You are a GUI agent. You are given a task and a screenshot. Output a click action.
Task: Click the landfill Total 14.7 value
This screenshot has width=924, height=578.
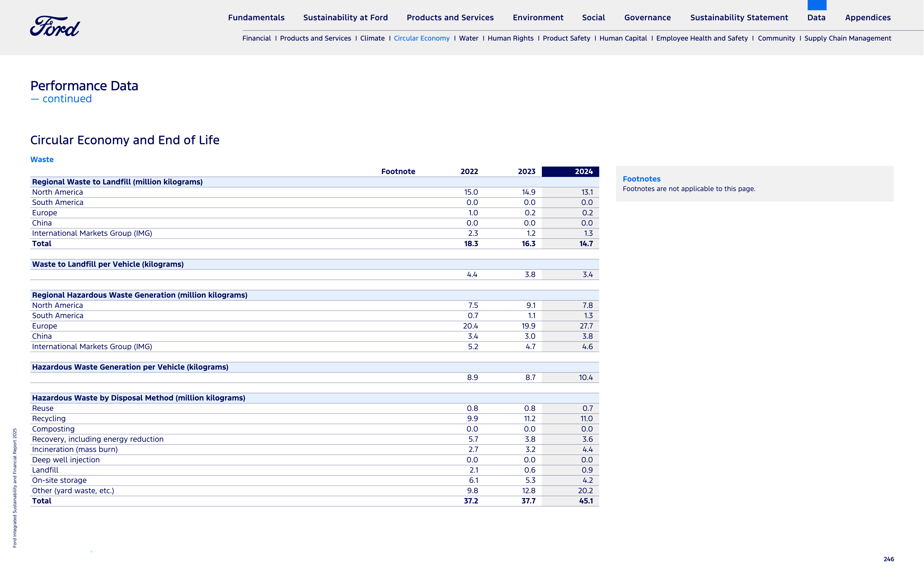pos(586,244)
